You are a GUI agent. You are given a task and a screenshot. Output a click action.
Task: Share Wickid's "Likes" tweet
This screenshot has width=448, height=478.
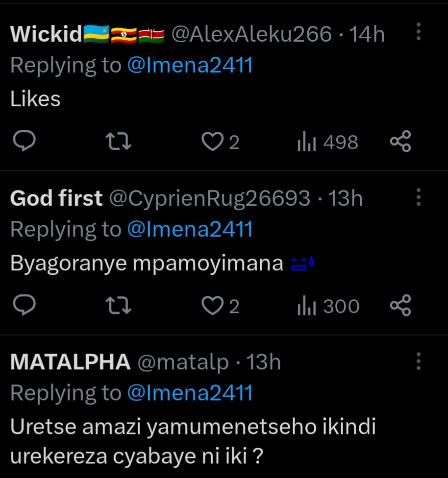[x=400, y=142]
